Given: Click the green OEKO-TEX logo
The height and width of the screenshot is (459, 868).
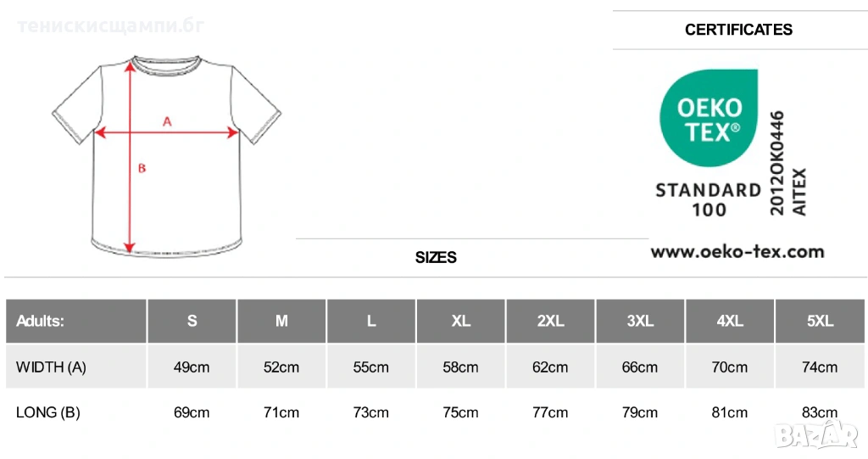Looking at the screenshot, I should point(709,117).
